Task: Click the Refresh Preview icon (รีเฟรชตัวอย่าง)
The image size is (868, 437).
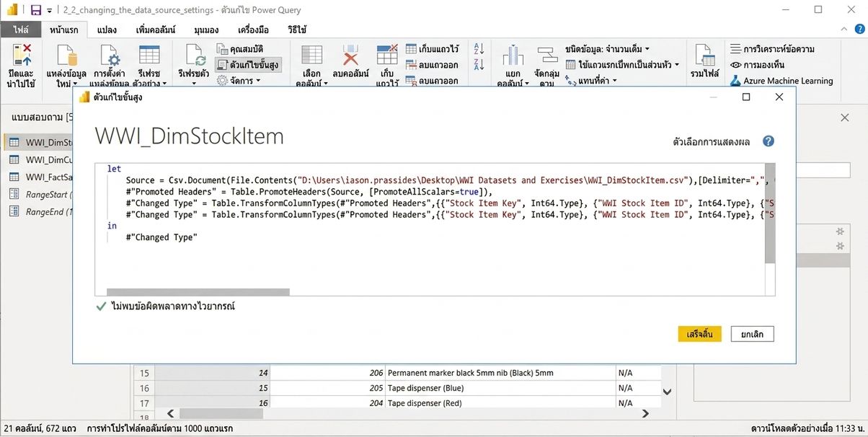Action: (149, 56)
